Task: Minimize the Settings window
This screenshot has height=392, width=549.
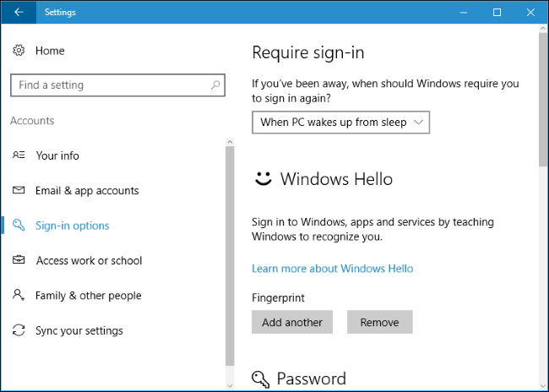Action: (x=464, y=13)
